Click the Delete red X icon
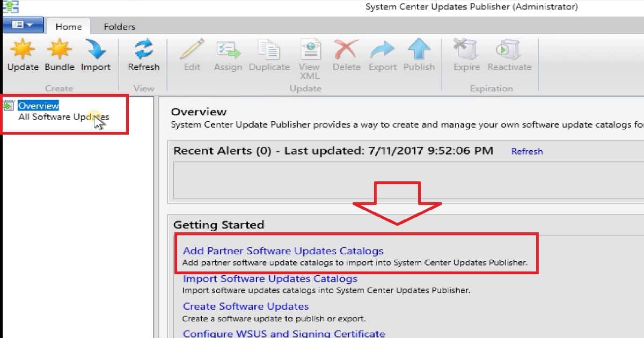This screenshot has width=644, height=338. tap(346, 49)
